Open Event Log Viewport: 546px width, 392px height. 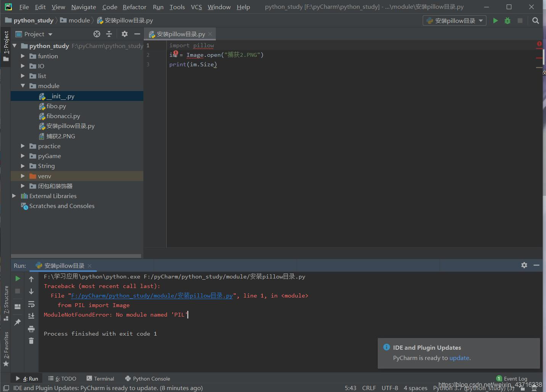[512, 378]
